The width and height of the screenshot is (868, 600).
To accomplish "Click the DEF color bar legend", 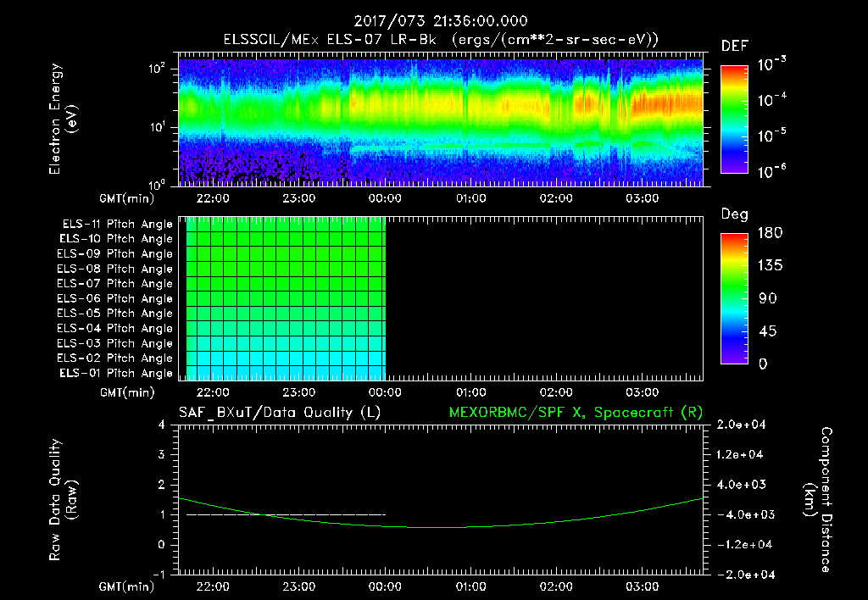I will [734, 119].
